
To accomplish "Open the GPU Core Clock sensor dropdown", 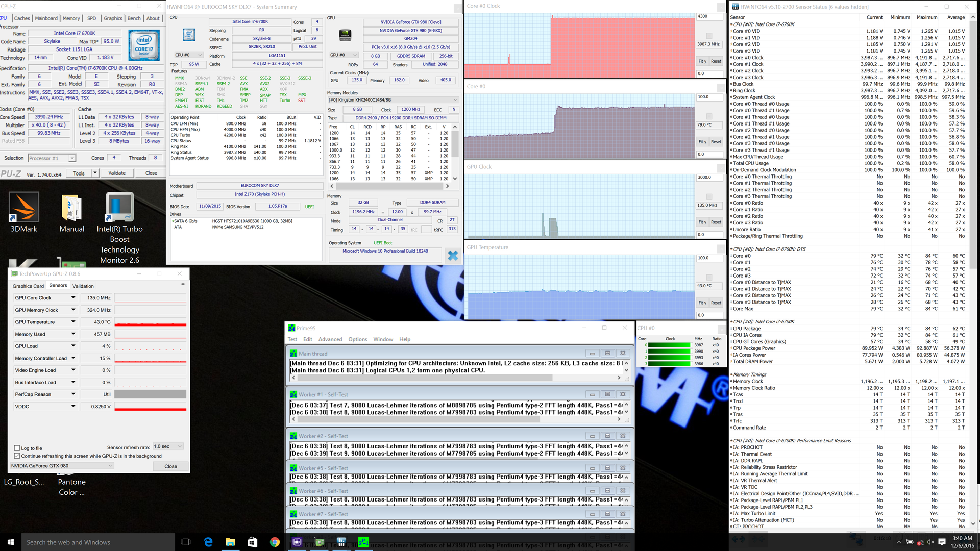I will click(73, 298).
